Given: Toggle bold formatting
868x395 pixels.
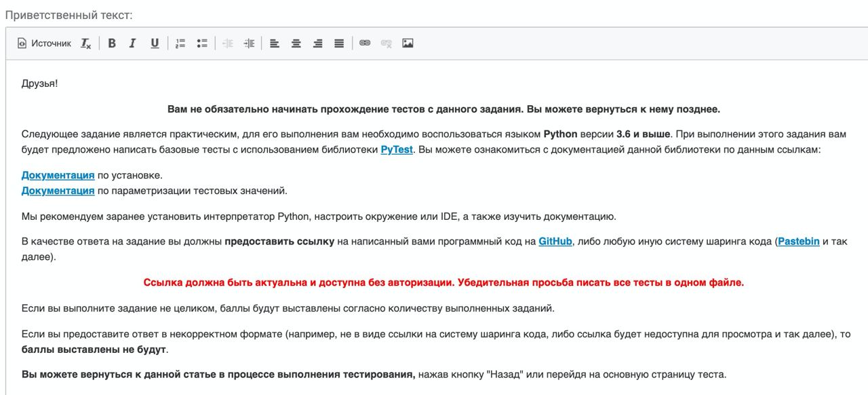Looking at the screenshot, I should [x=112, y=43].
